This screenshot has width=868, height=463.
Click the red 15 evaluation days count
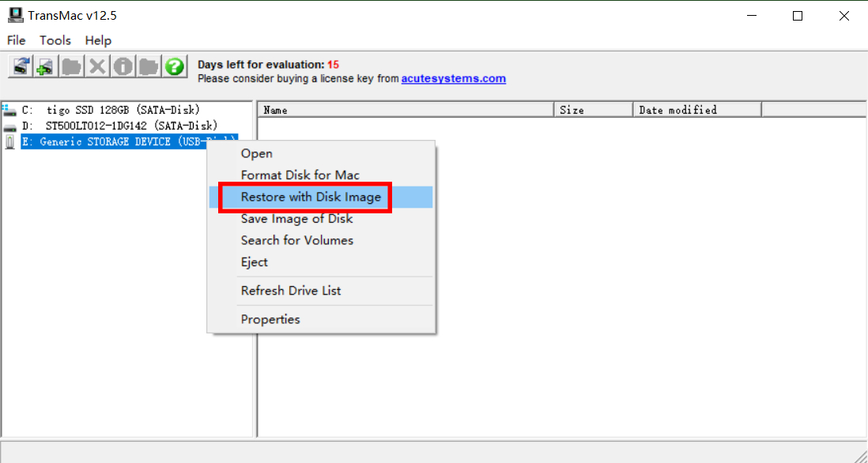[334, 65]
